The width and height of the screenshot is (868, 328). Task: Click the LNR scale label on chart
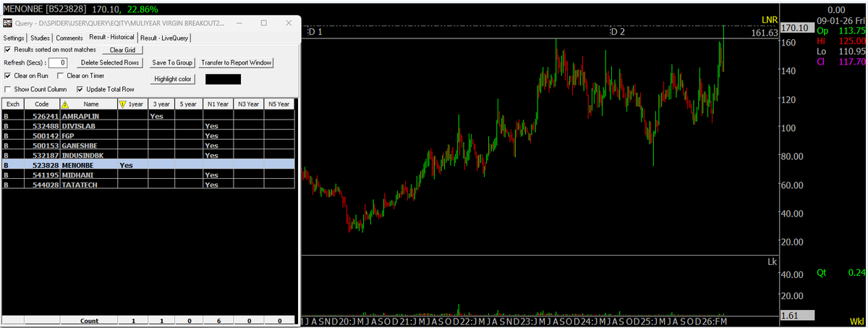pyautogui.click(x=769, y=20)
